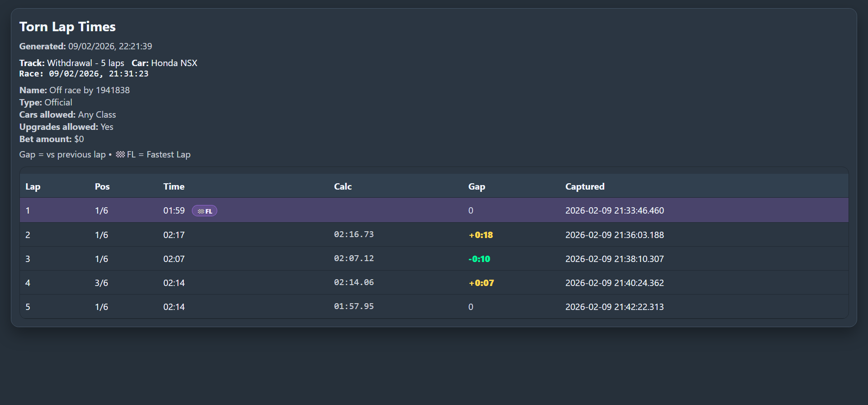Select the Time column header
The image size is (868, 405).
pos(174,186)
